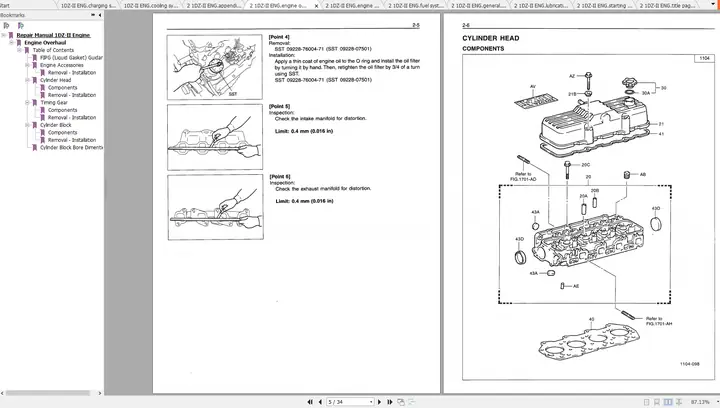The height and width of the screenshot is (408, 720).
Task: Open Repair Manual 1DZ-II Engine bookmark
Action: pyautogui.click(x=53, y=35)
